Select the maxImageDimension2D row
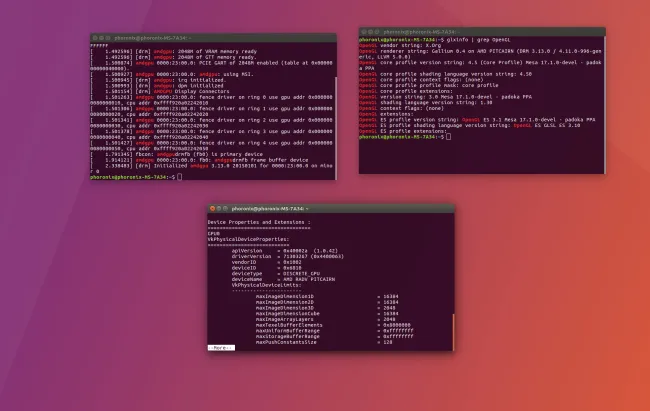This screenshot has width=650, height=411. (x=327, y=302)
